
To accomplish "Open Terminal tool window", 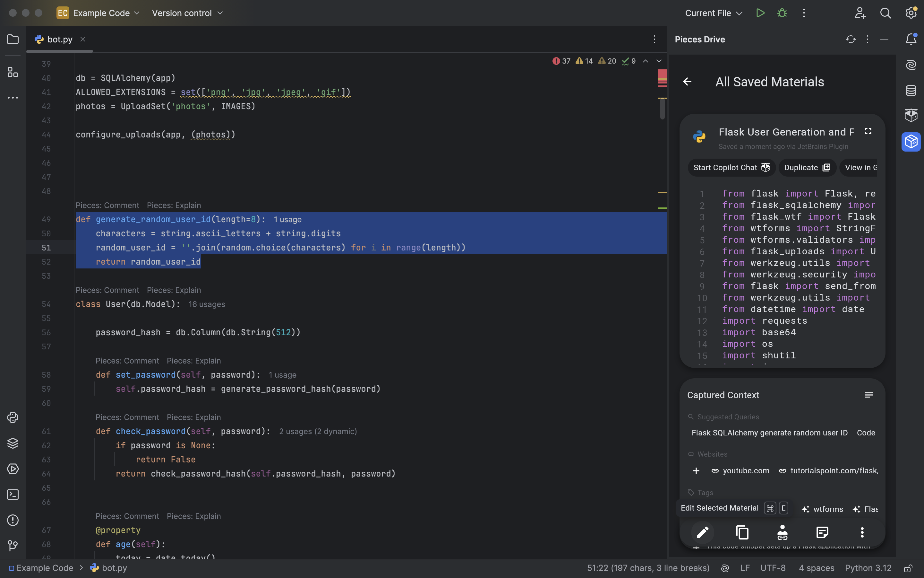I will (x=13, y=495).
